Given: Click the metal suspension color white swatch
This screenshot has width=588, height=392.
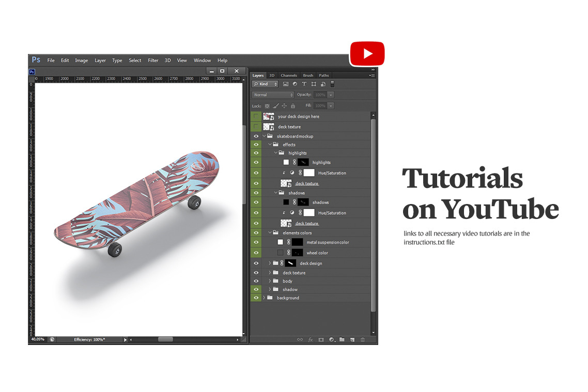Looking at the screenshot, I should pyautogui.click(x=281, y=242).
